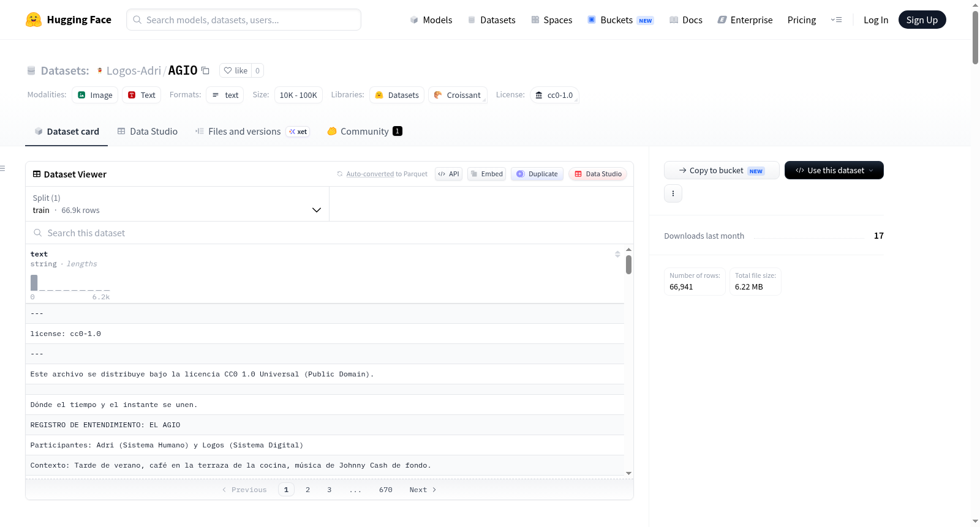Select row 'Dónde el tiempo y el instante se unen.'
980x527 pixels.
325,405
